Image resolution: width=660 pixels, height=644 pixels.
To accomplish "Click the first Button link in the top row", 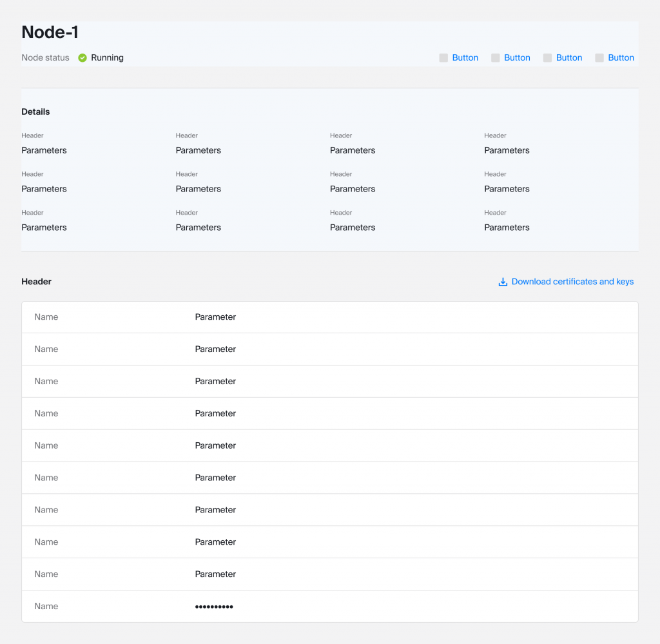I will (x=465, y=57).
